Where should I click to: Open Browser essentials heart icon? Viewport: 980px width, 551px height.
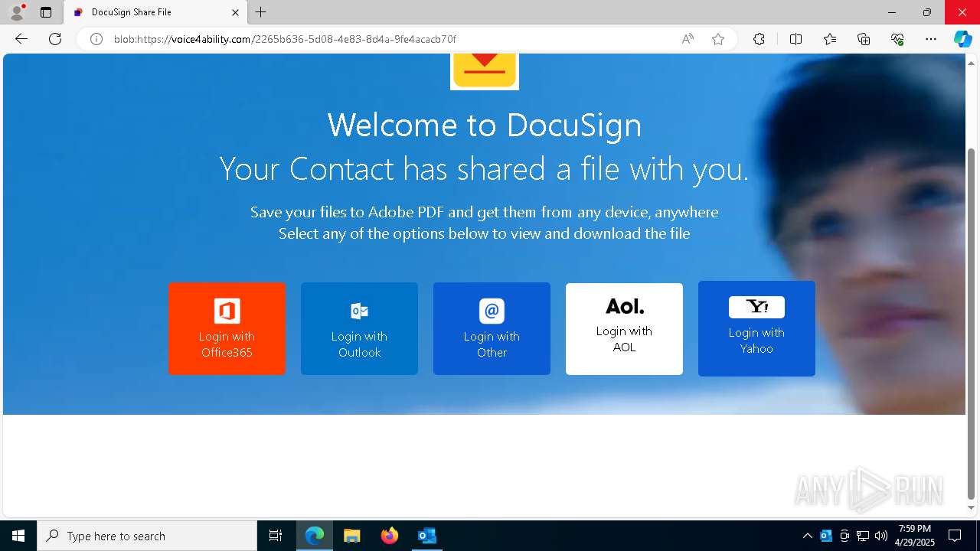(x=897, y=39)
